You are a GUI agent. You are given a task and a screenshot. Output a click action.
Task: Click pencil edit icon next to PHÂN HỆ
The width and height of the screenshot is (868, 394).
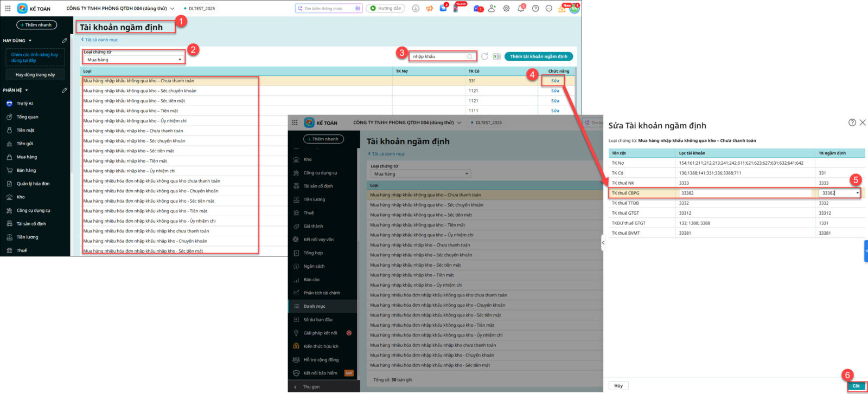pos(65,90)
